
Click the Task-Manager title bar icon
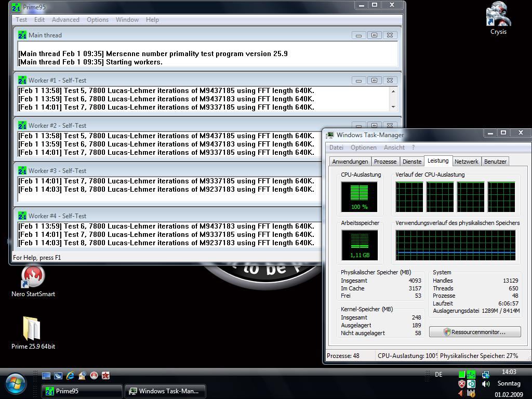[x=330, y=135]
